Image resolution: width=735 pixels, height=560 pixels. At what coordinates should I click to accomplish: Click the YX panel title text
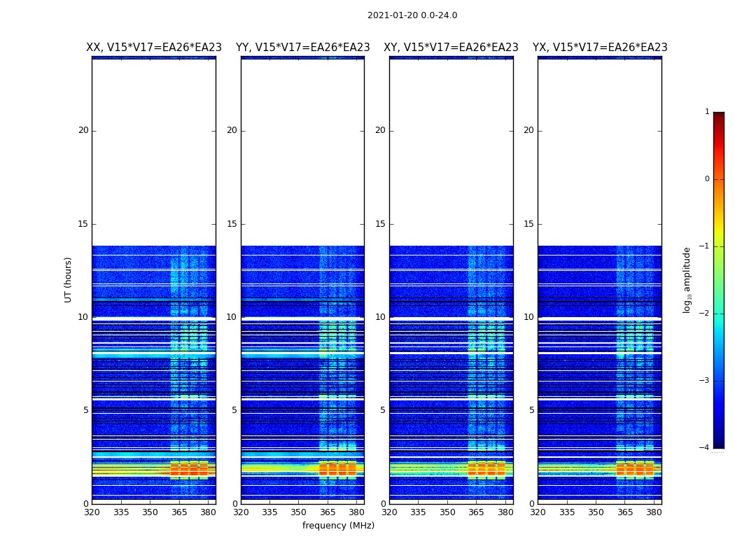(600, 48)
